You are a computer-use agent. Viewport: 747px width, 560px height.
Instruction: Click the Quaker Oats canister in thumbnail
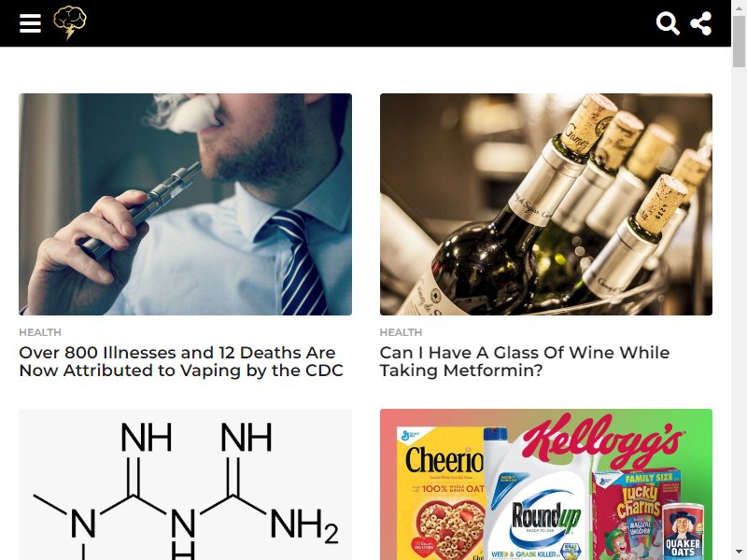(x=684, y=532)
